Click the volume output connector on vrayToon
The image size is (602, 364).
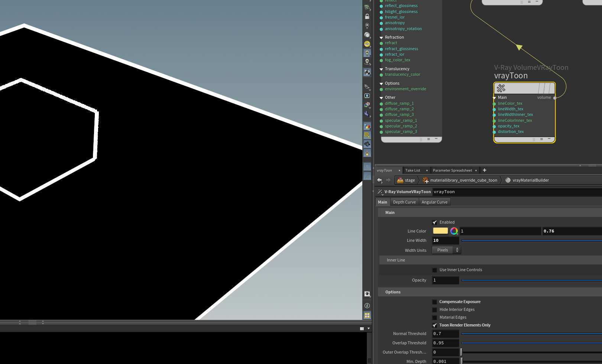[x=555, y=98]
